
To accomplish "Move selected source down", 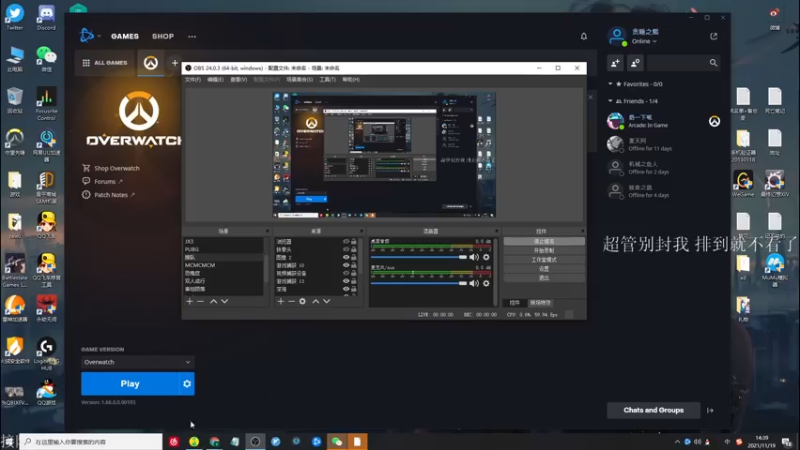I will (327, 302).
